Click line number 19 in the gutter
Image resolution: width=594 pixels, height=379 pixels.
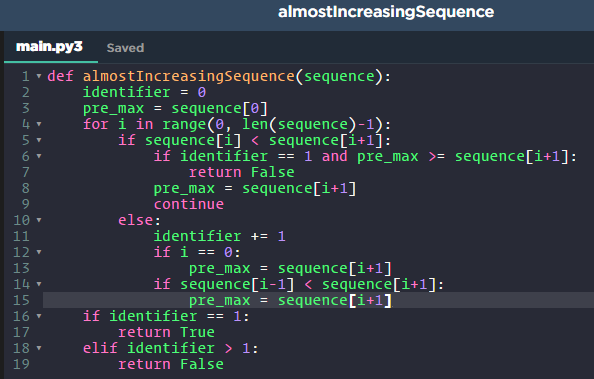point(21,364)
